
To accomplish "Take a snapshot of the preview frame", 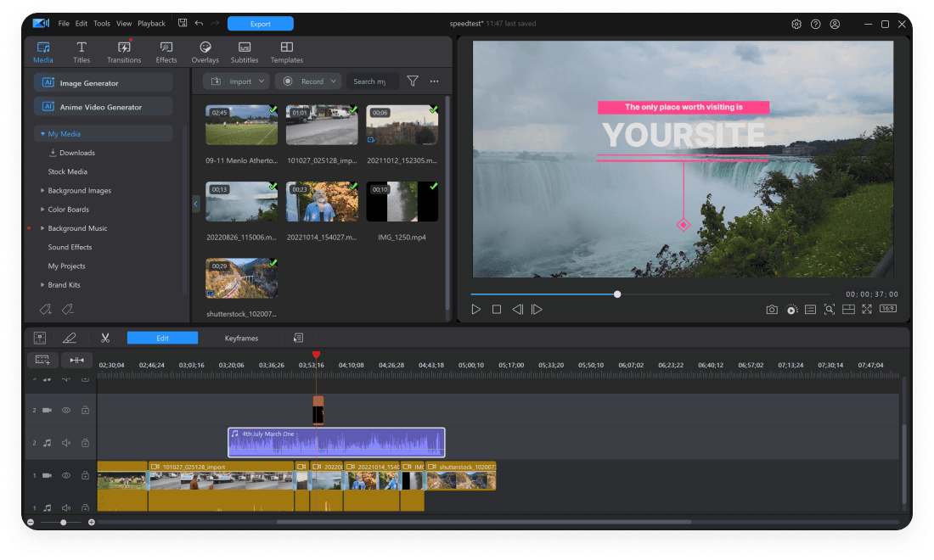I will [771, 309].
